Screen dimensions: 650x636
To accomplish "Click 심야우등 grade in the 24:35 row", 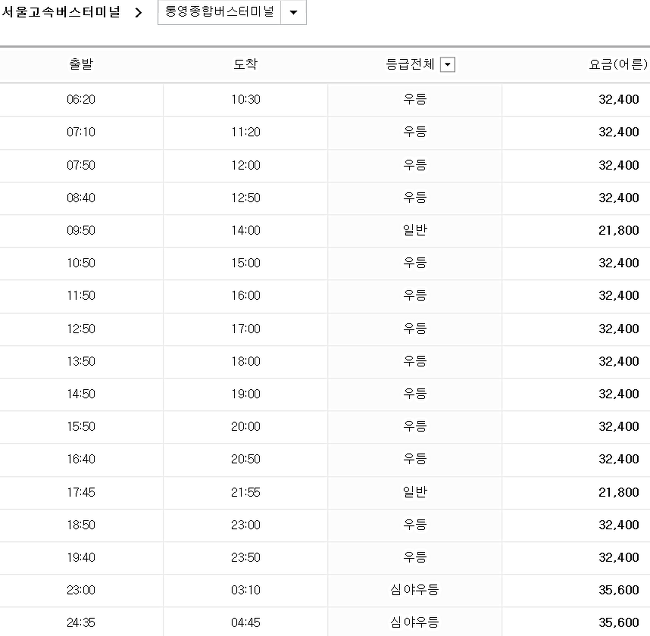I will click(415, 622).
